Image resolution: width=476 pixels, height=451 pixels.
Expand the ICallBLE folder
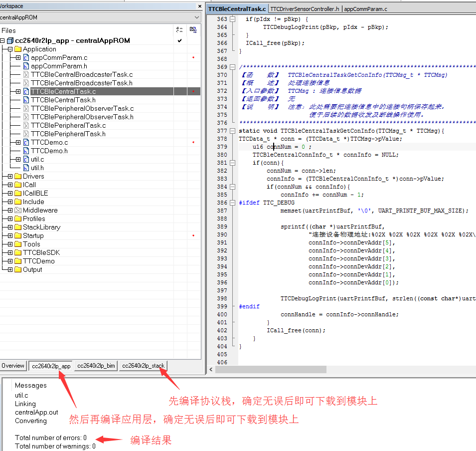tap(10, 193)
